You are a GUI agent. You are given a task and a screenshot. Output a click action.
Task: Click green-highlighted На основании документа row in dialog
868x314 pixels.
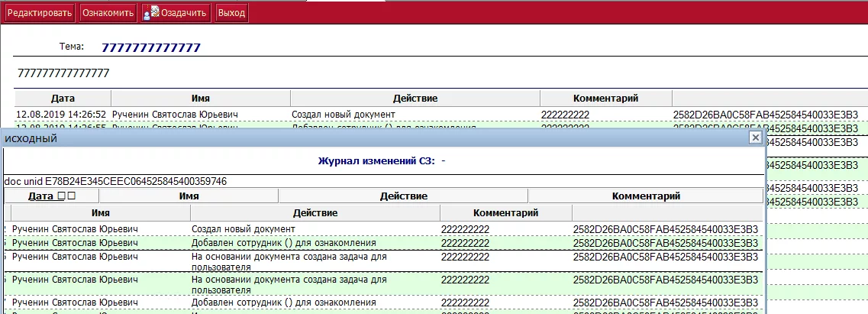[x=383, y=284]
